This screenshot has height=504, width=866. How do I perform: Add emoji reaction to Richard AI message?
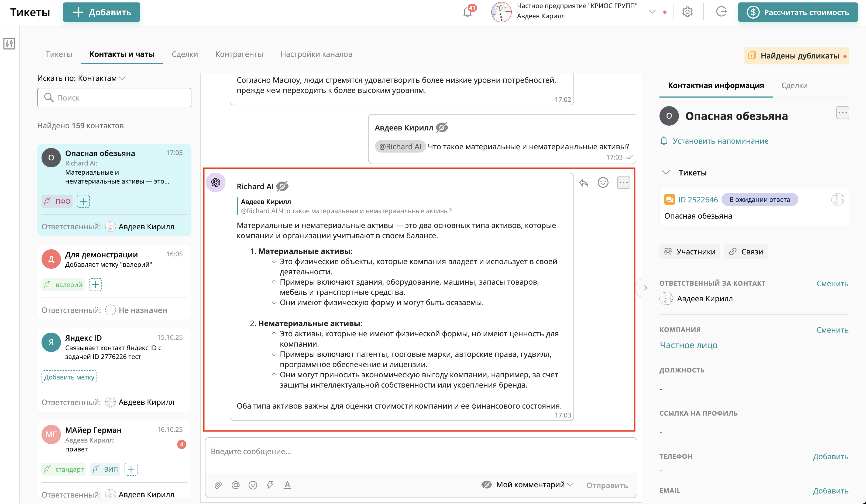click(x=603, y=182)
